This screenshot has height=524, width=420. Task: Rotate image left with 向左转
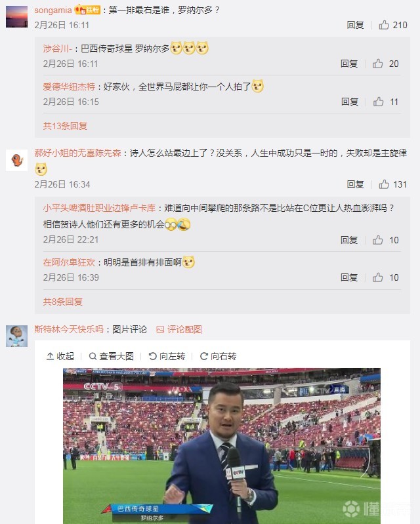(x=167, y=356)
